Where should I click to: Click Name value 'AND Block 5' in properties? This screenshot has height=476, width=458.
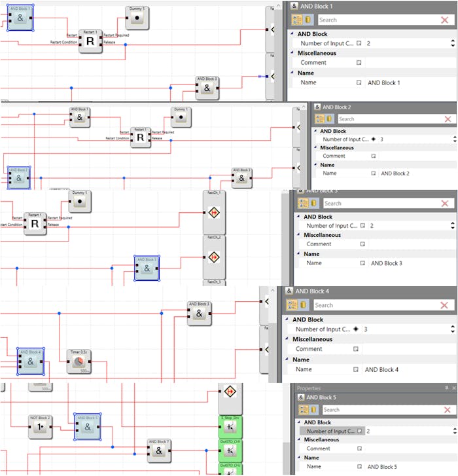382,467
